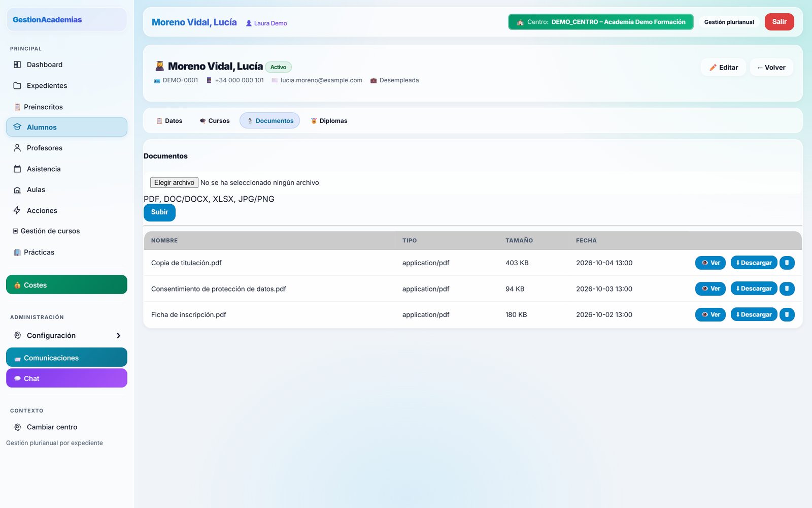
Task: View Consentimiento de protección de datos.pdf
Action: 710,289
